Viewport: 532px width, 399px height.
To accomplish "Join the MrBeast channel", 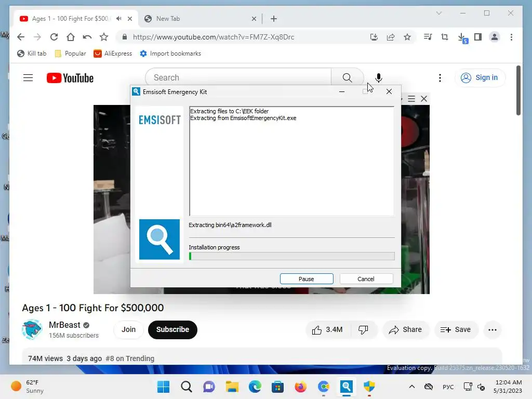I will [x=129, y=329].
